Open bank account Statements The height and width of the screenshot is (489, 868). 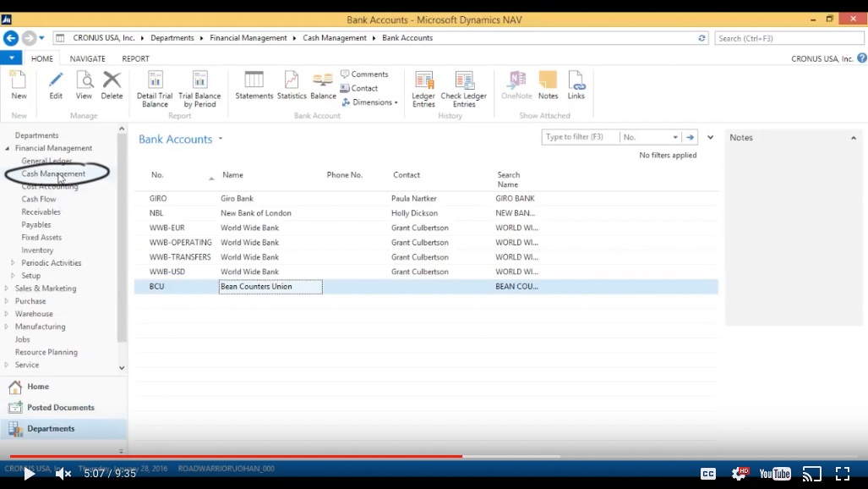254,85
